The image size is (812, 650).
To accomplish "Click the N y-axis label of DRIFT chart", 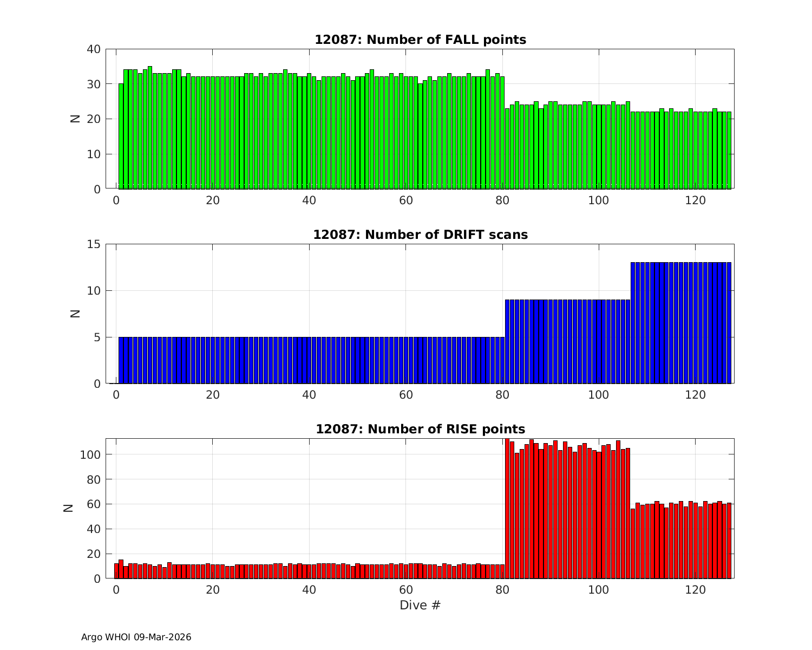I will coord(76,313).
